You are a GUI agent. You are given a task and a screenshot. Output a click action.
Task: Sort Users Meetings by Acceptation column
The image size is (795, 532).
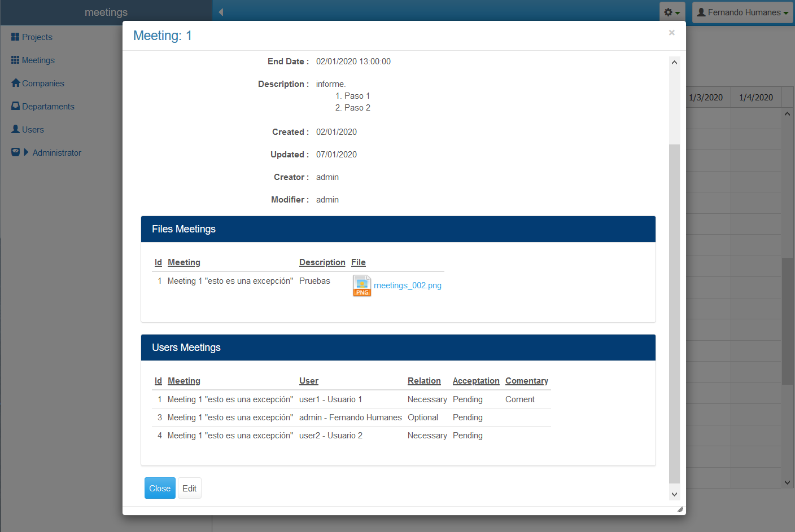point(476,381)
